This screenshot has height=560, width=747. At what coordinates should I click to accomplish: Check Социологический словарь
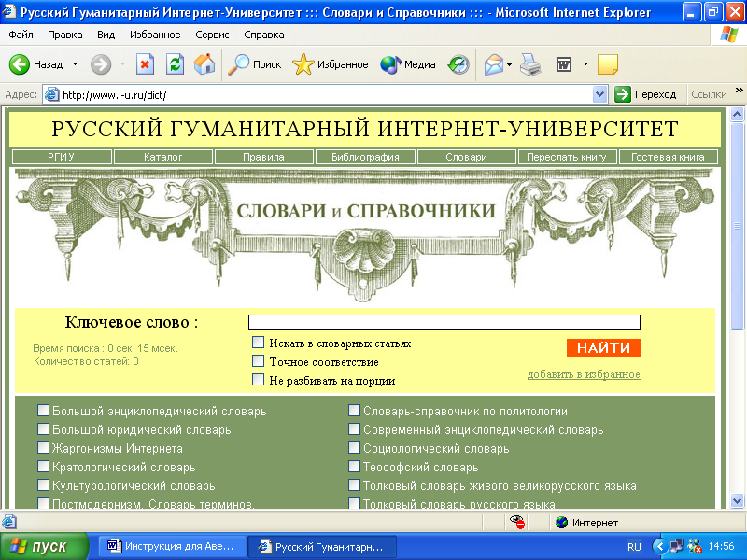[354, 448]
